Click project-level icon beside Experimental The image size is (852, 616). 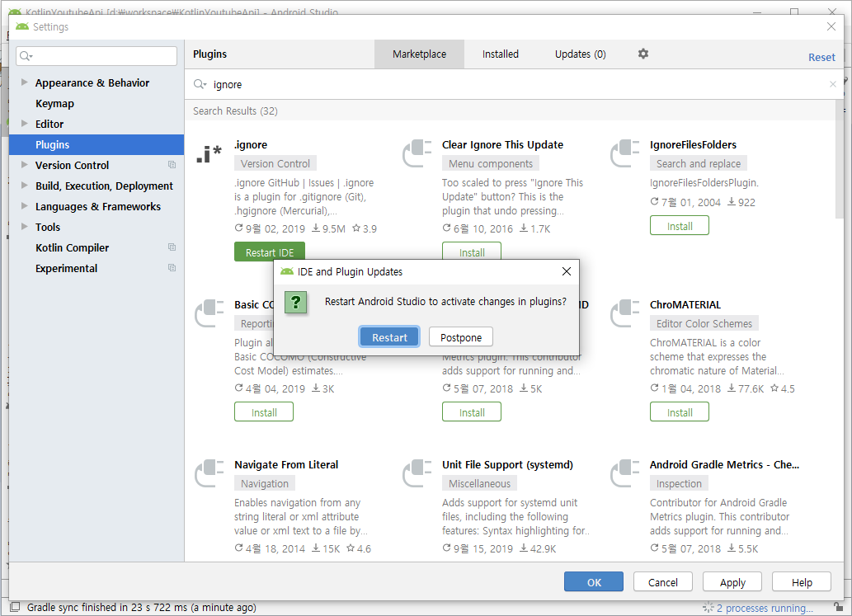coord(172,268)
